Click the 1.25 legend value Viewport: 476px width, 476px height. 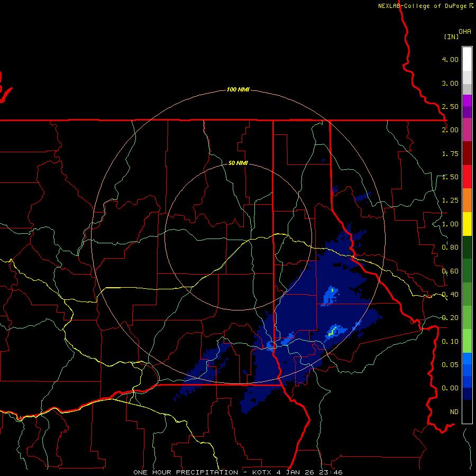pyautogui.click(x=450, y=200)
